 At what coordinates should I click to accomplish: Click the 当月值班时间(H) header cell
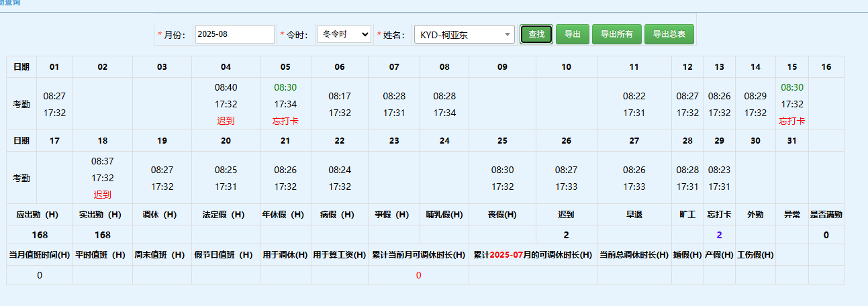pos(40,255)
